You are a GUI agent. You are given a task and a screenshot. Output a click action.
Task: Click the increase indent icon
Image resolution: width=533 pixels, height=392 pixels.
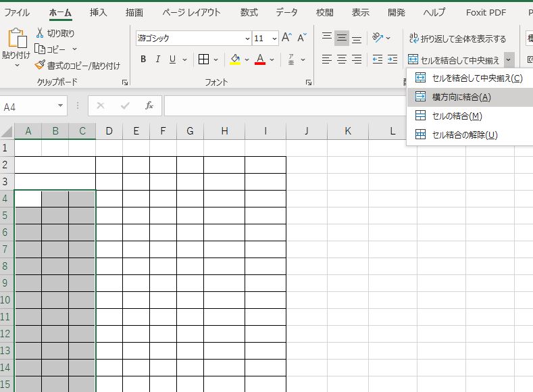tap(392, 59)
